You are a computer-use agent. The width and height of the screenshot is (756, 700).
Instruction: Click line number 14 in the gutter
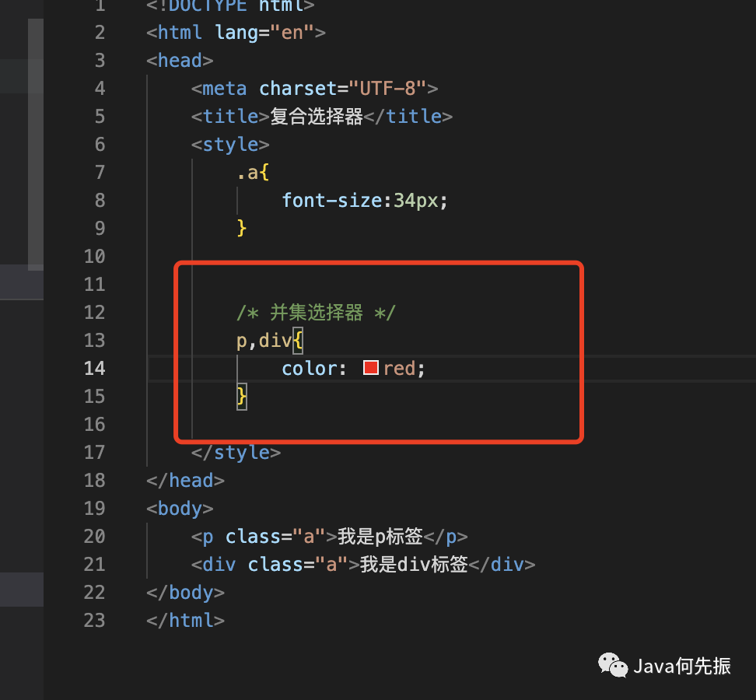click(x=95, y=369)
